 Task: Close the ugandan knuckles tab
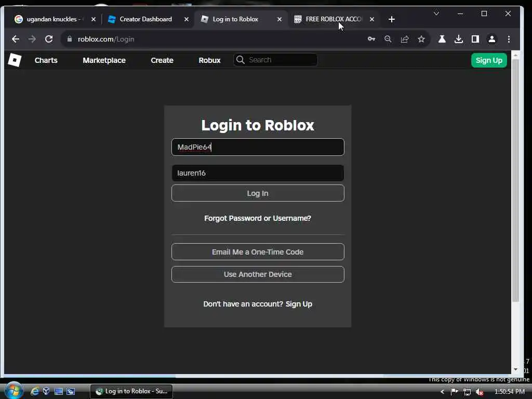coord(94,19)
